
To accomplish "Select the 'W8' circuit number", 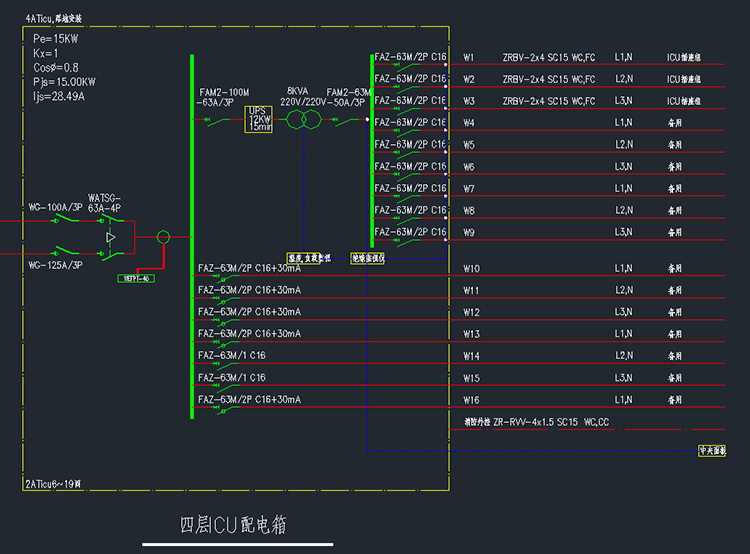I will coord(469,211).
